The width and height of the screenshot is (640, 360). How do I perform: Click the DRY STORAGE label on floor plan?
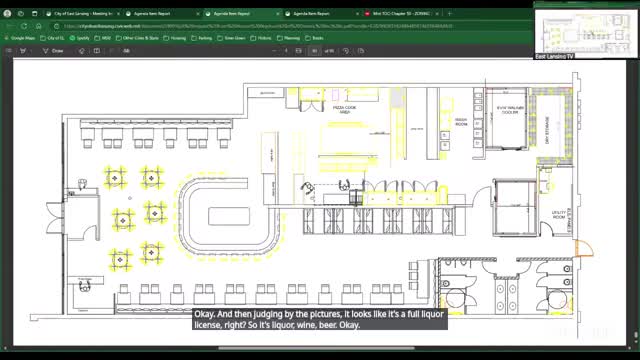click(x=547, y=130)
